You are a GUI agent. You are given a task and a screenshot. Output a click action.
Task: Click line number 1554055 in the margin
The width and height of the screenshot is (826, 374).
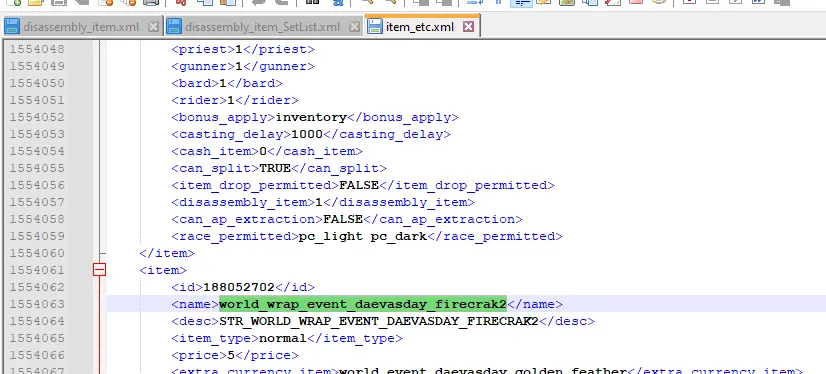37,168
